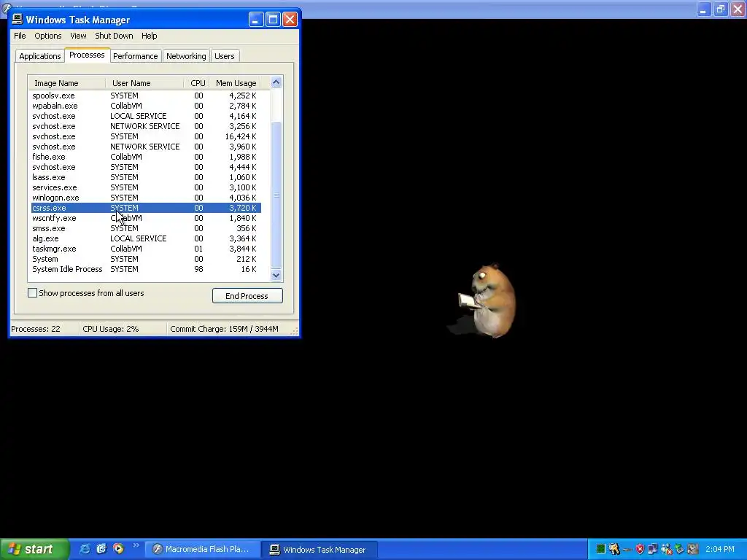Sort processes by User Name column
Screen dimensions: 747x560
click(x=145, y=83)
